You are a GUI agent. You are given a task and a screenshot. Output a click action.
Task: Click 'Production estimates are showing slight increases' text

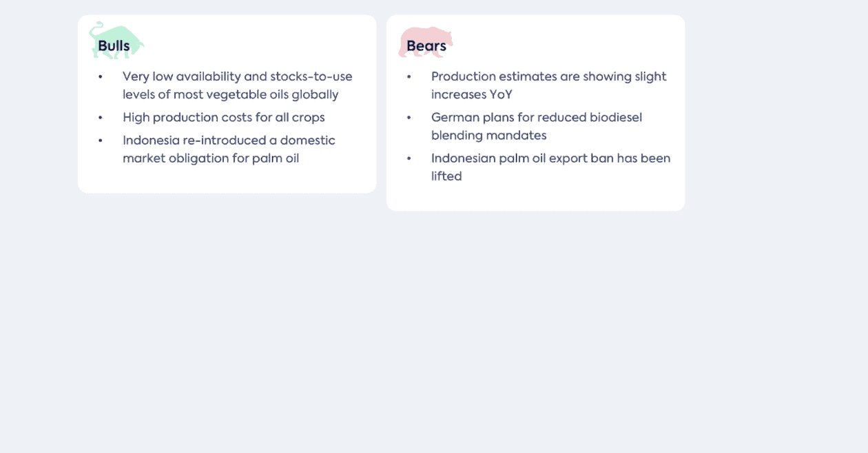(549, 85)
